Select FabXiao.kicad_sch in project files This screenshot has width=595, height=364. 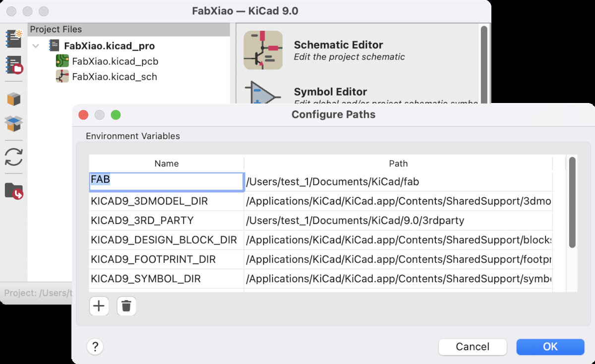point(114,77)
